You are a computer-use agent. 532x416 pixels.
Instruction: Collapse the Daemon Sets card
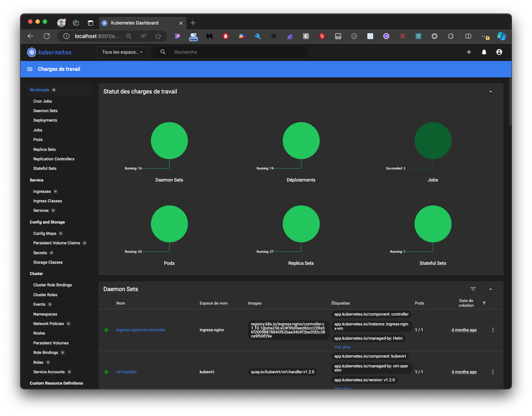click(x=490, y=289)
